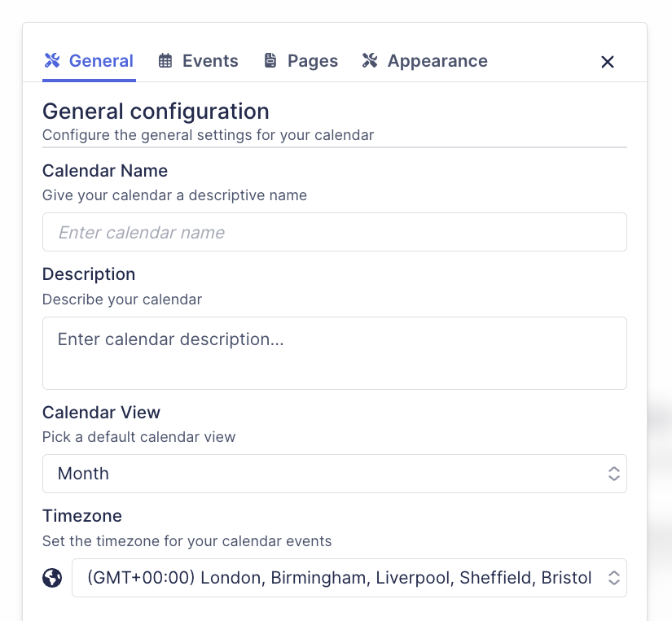The height and width of the screenshot is (621, 672).
Task: Focus the Enter calendar name field
Action: click(334, 232)
